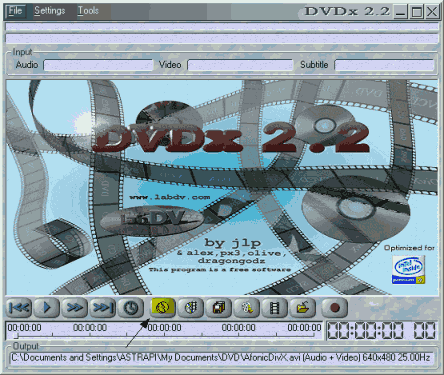
Task: Click the fast forward button
Action: 75,307
